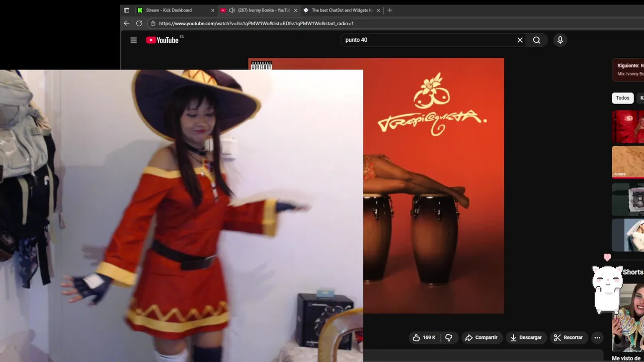Mute the audio icon on YouTube tab
The image size is (644, 362).
(x=232, y=10)
